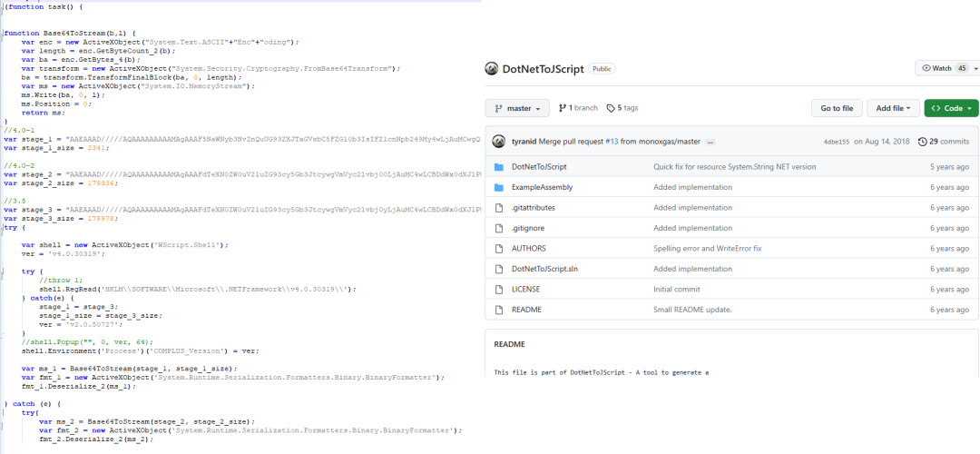The height and width of the screenshot is (454, 980).
Task: Click the '//3.5' comment line
Action: coord(14,202)
